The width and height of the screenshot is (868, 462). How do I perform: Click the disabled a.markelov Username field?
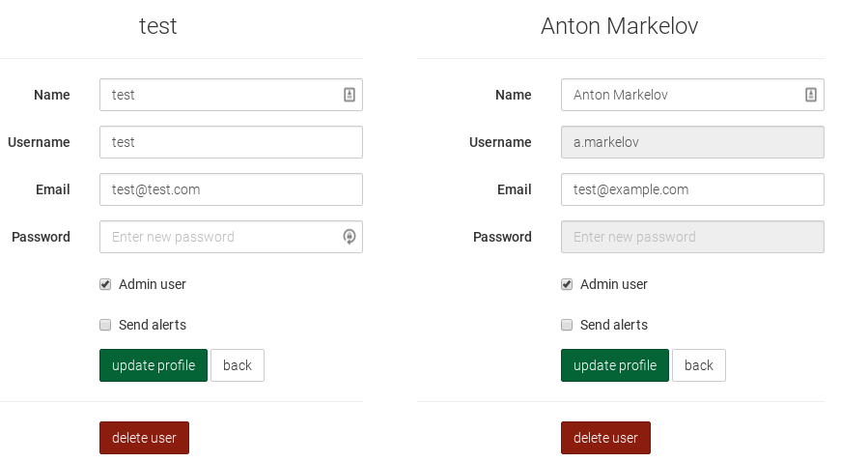(692, 142)
